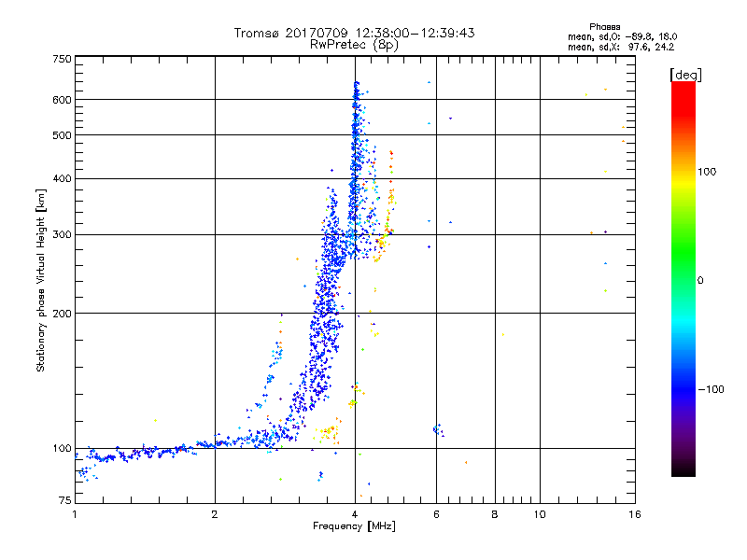Click the x-axis tick label '2'

pyautogui.click(x=215, y=514)
